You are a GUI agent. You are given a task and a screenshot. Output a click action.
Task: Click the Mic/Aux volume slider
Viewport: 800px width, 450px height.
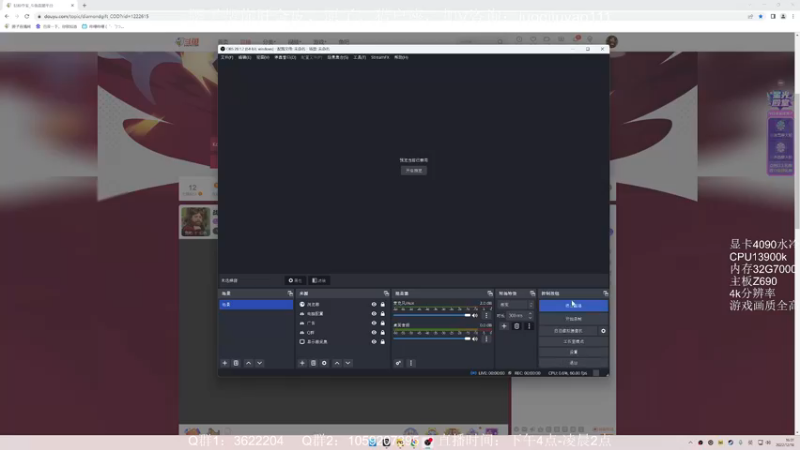tap(432, 315)
